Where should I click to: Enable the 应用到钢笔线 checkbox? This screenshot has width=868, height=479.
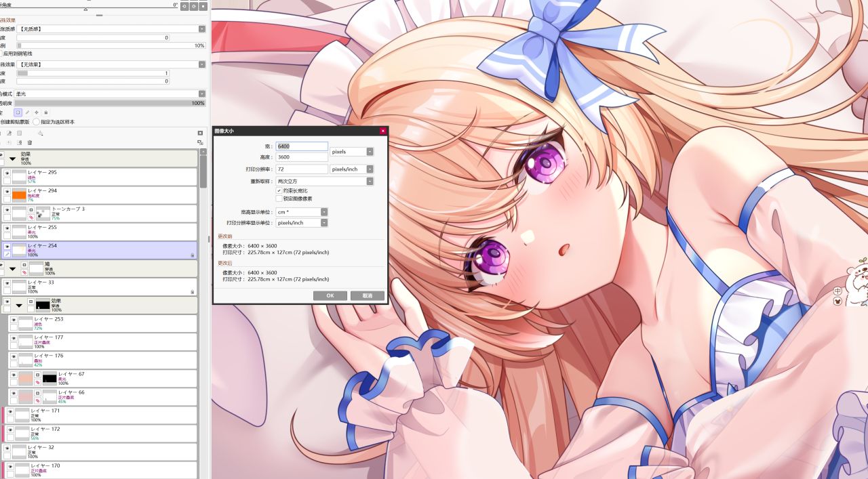pyautogui.click(x=1, y=54)
